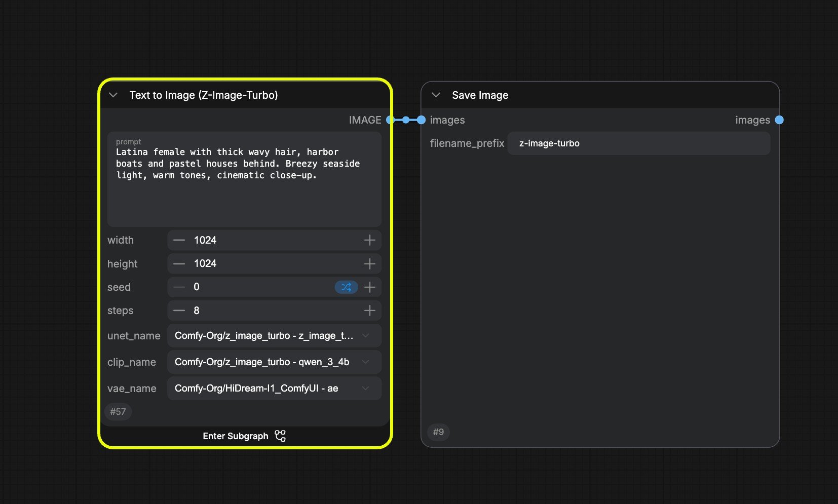Click the seed label
Viewport: 838px width, 504px height.
point(119,287)
